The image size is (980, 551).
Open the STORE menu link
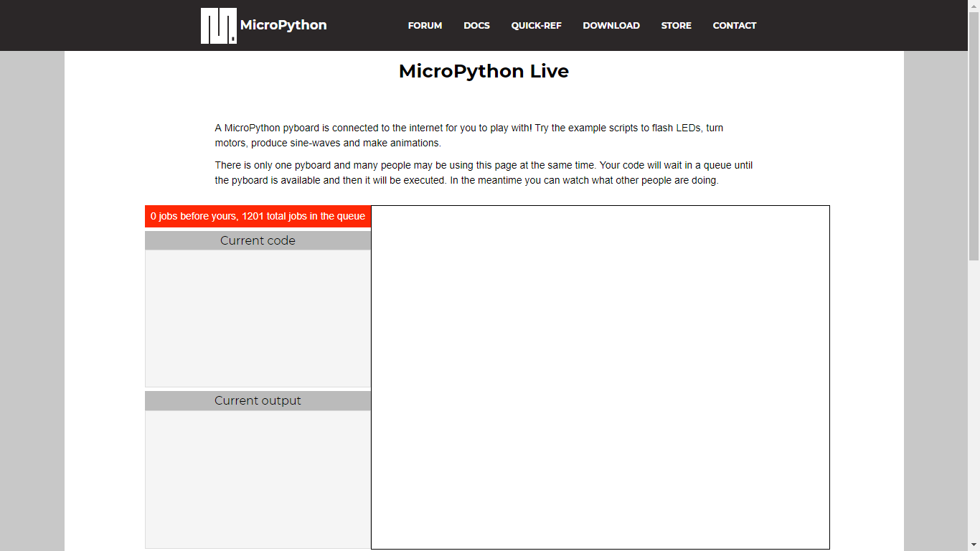click(677, 26)
